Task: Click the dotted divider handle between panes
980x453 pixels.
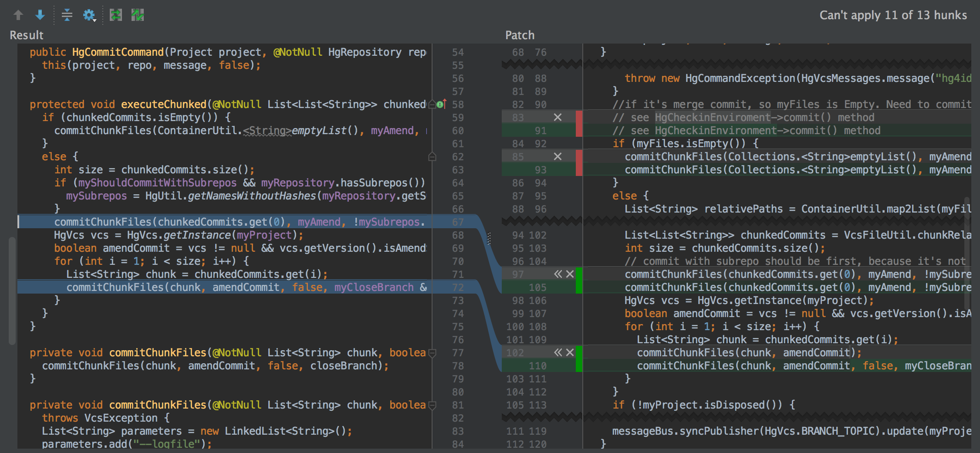Action: point(489,238)
